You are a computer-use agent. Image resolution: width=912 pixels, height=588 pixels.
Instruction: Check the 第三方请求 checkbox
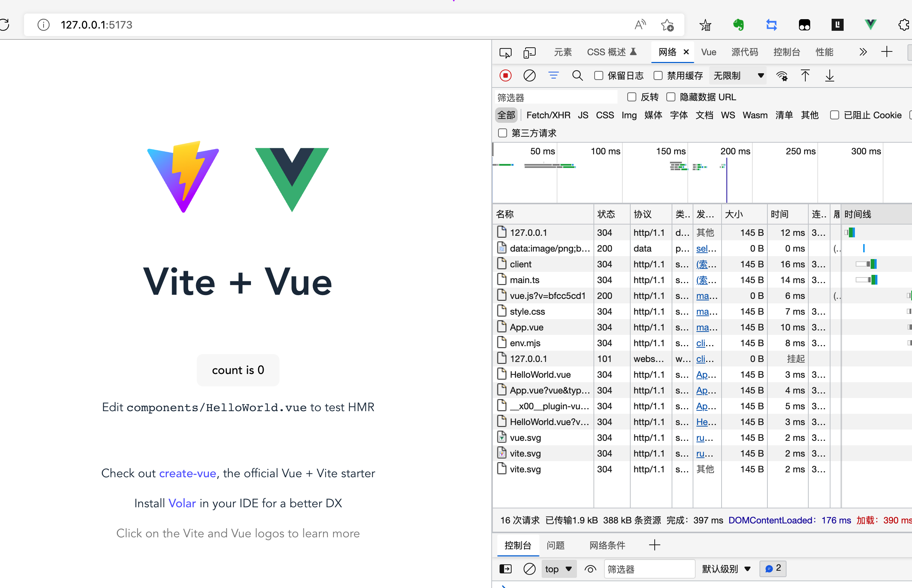[502, 133]
